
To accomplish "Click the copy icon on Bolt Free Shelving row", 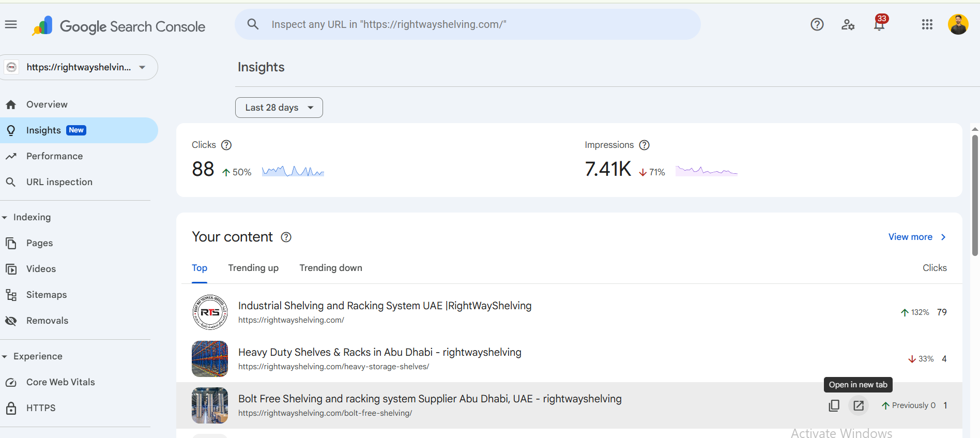I will (834, 405).
